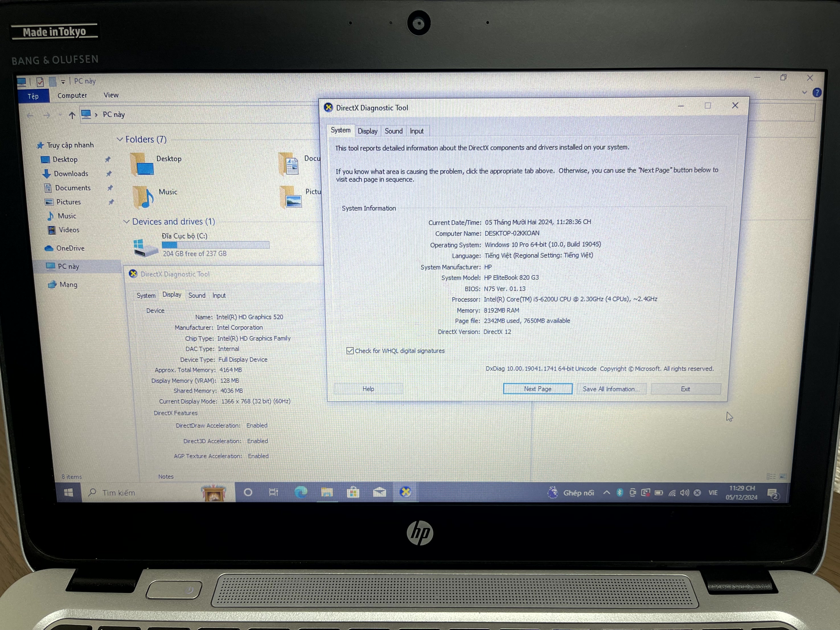Click the PC này address bar breadcrumb
840x630 pixels.
[x=114, y=114]
